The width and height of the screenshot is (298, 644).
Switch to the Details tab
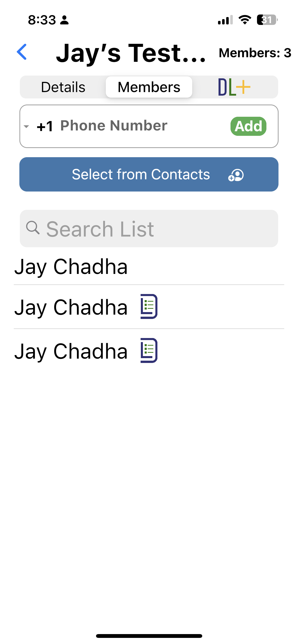coord(63,87)
